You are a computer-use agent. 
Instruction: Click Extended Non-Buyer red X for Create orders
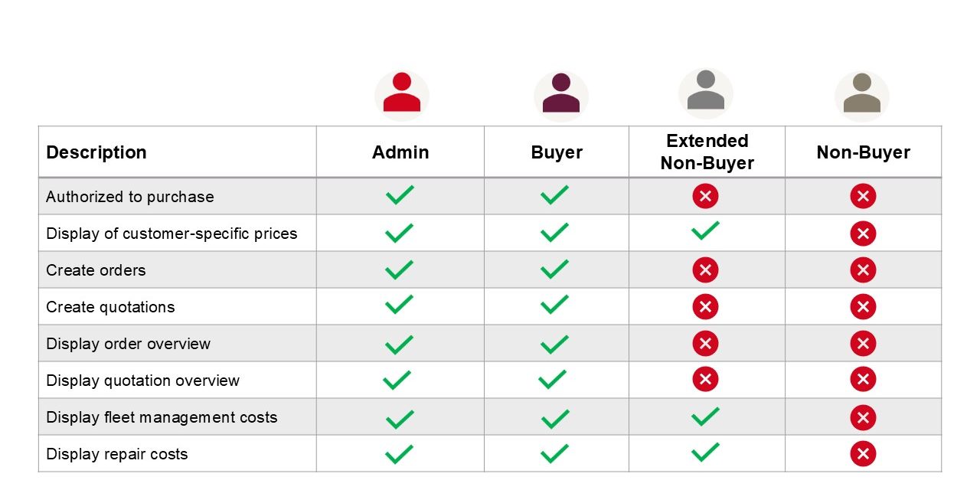point(705,269)
